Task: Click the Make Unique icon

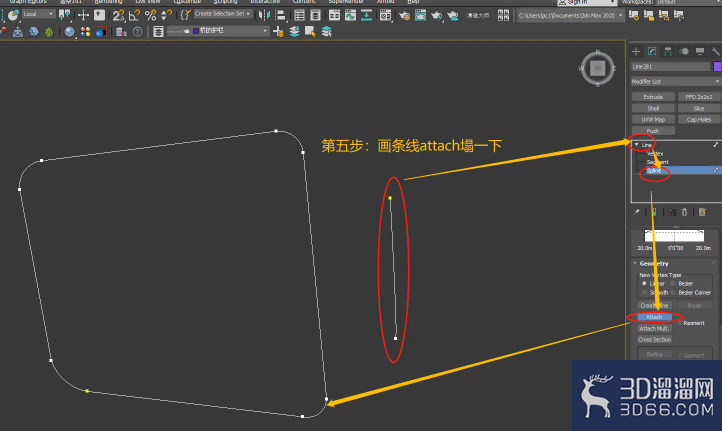Action: click(673, 212)
